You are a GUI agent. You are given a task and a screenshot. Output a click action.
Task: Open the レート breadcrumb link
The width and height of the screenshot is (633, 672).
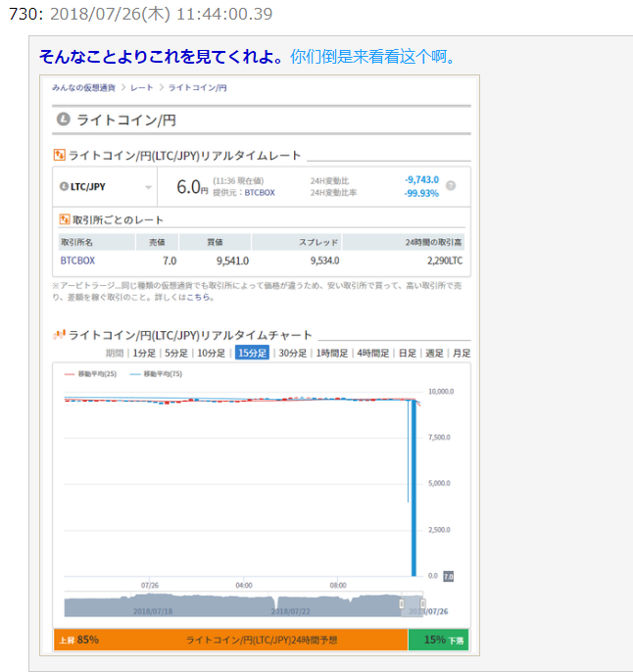point(142,88)
